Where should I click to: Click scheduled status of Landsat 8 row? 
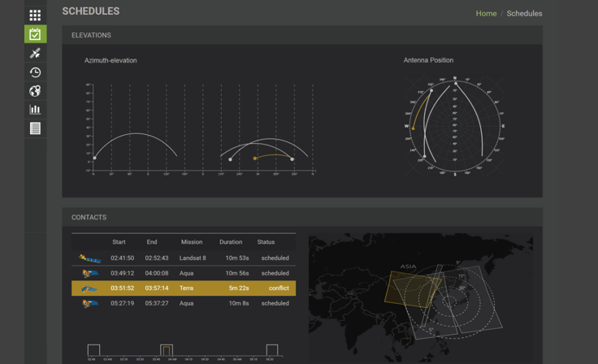pos(275,258)
